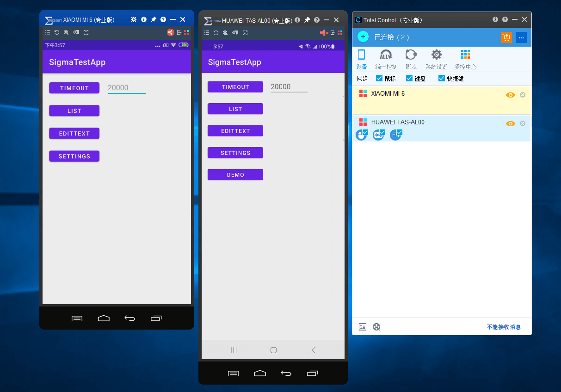Click the muted speaker icon in HUAWEI toolbar

[x=324, y=33]
